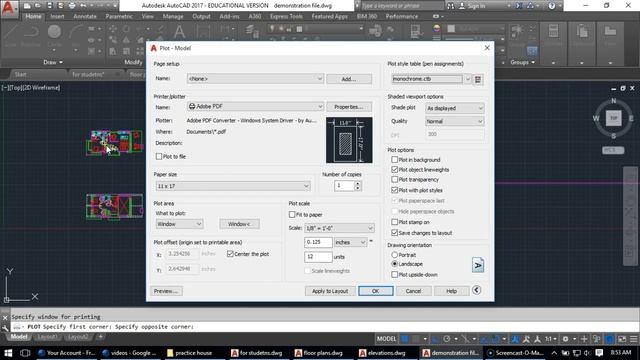Open the Printer/plotter Name dropdown showing Adobe PDF
Image resolution: width=640 pixels, height=360 pixels.
[x=255, y=107]
